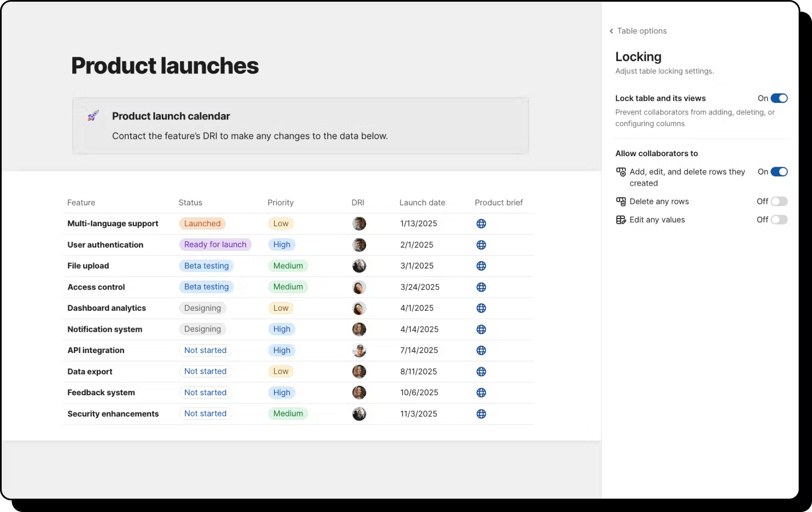Image resolution: width=812 pixels, height=512 pixels.
Task: Click the 11/3/2025 launch date
Action: click(419, 414)
